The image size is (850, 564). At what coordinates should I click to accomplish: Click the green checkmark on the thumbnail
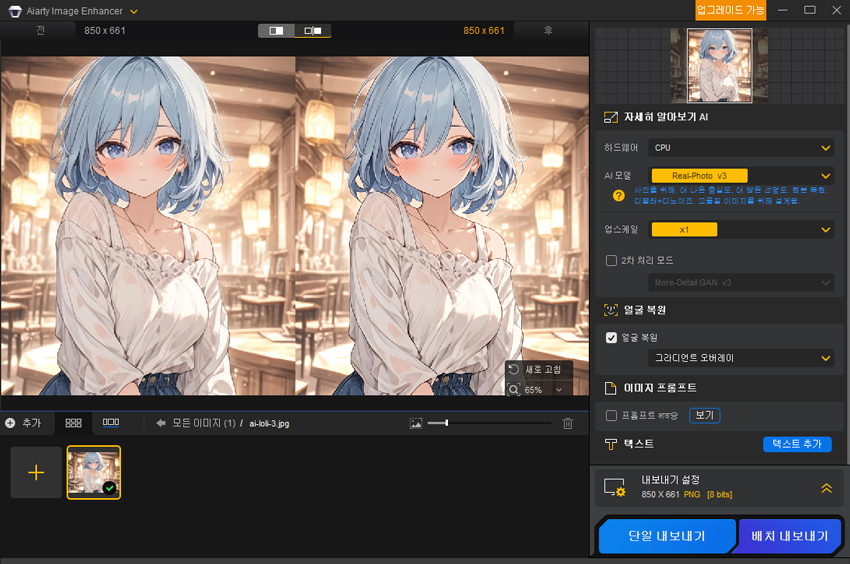tap(110, 488)
